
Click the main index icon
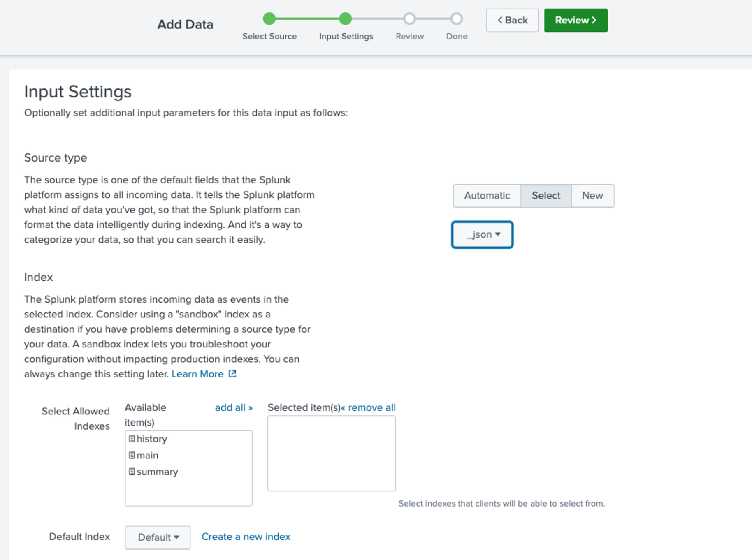pyautogui.click(x=132, y=455)
